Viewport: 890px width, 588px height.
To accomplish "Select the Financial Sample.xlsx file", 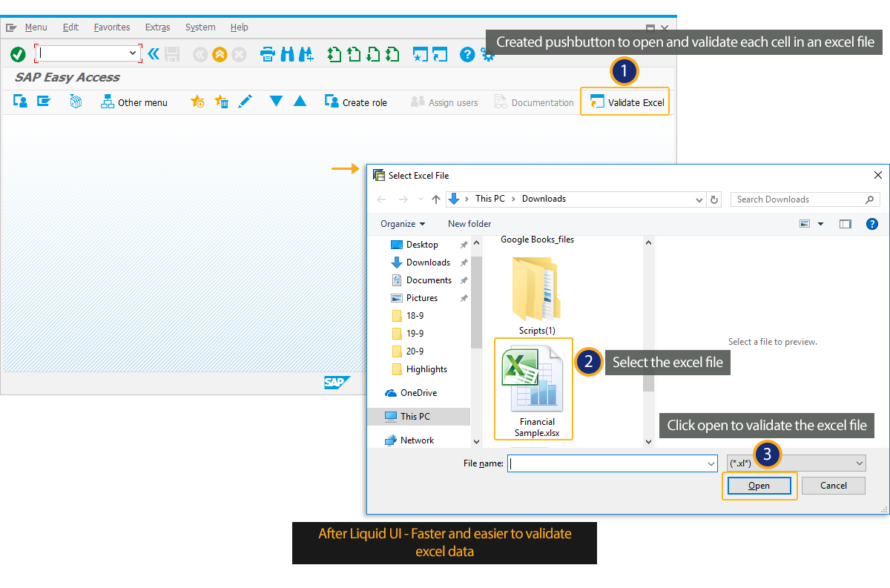I will pos(534,389).
